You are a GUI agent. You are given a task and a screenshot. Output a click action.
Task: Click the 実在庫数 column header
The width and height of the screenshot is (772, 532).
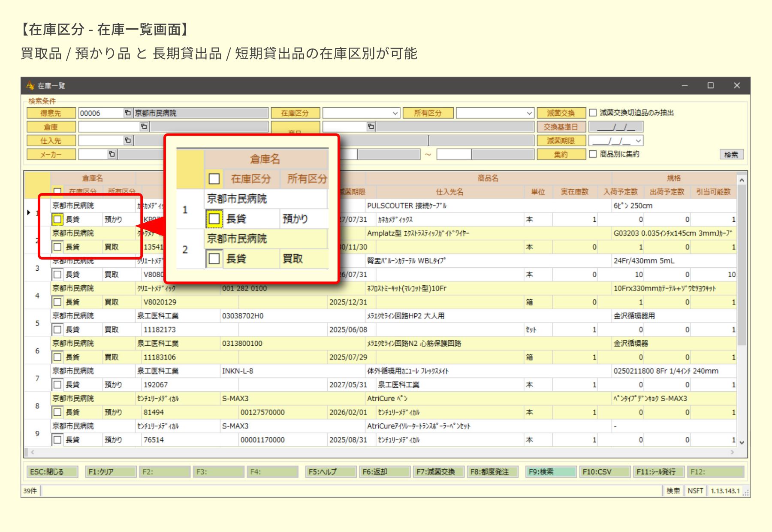pos(575,192)
